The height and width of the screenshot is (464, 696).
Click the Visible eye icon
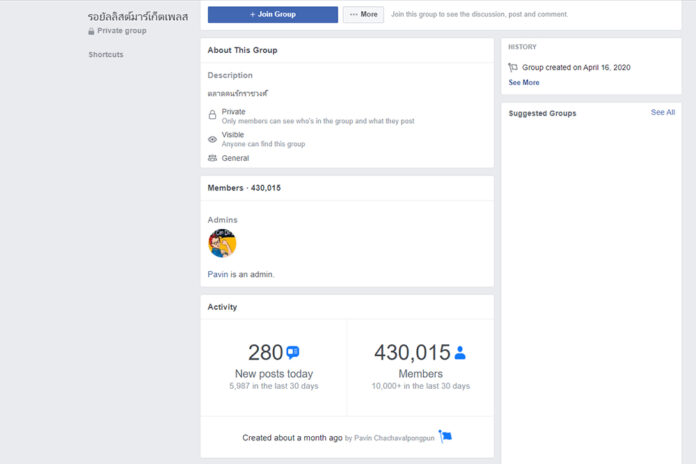[213, 139]
